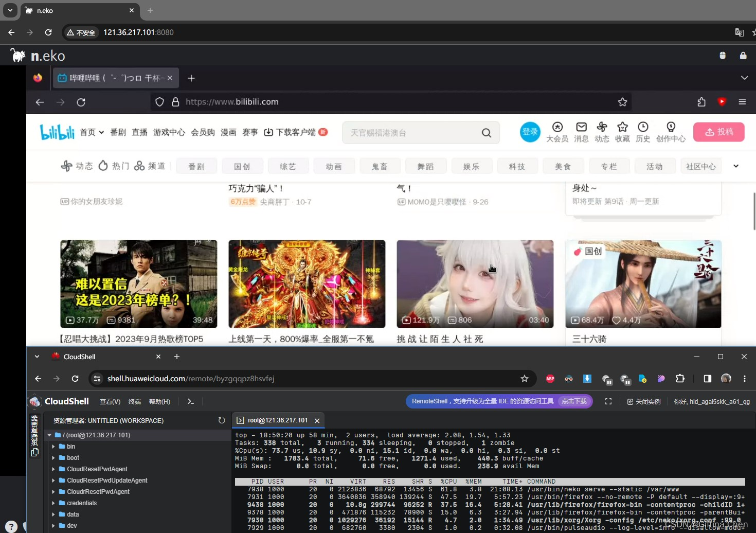Open the 挑战让陌生人社死 thumbnail
Viewport: 756px width, 533px height.
[475, 283]
